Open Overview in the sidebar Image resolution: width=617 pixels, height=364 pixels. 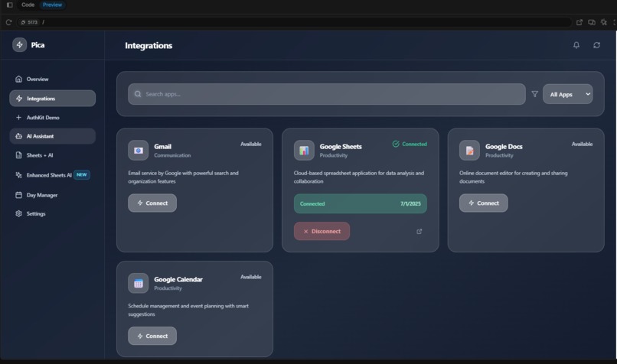point(52,79)
